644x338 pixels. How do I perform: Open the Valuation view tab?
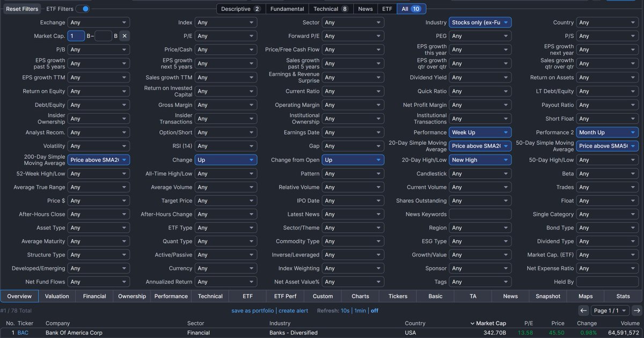[x=57, y=296]
